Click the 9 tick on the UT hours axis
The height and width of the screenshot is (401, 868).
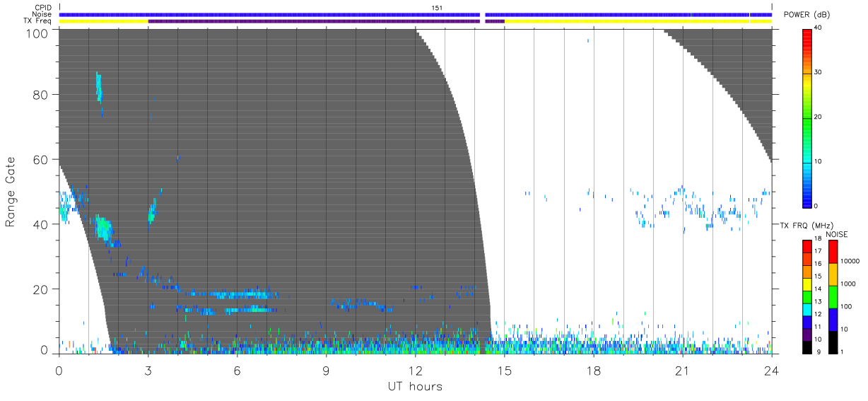(326, 369)
